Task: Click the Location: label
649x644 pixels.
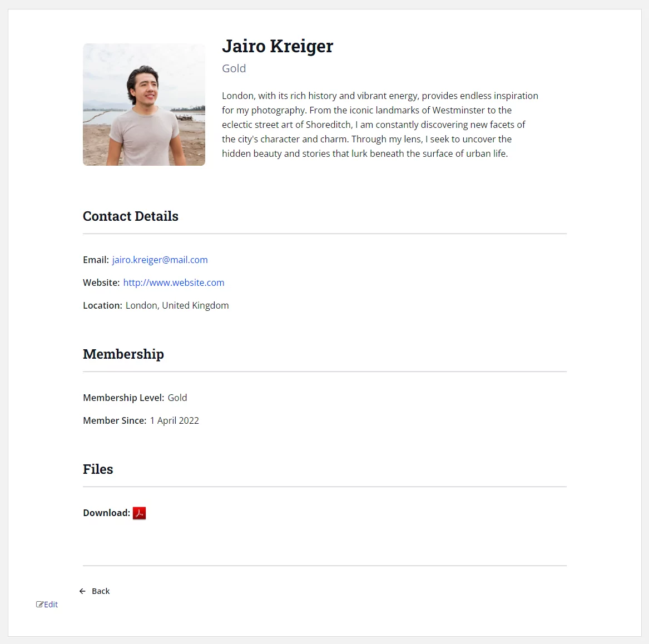Action: point(102,305)
